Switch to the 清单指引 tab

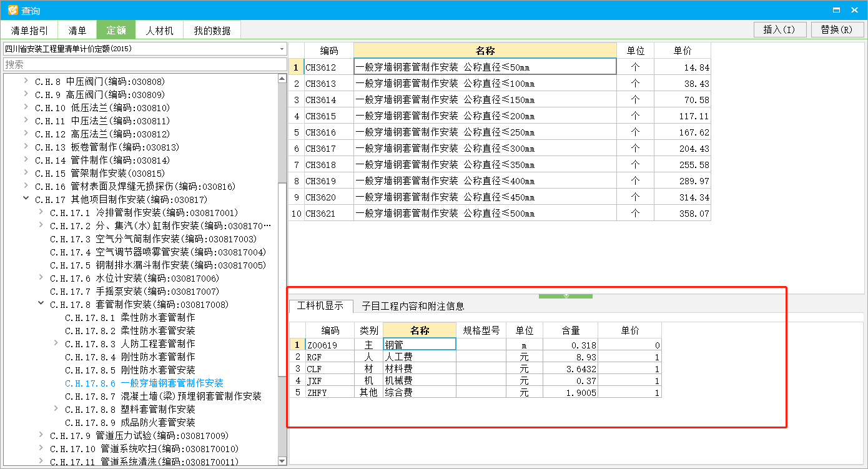(x=29, y=30)
